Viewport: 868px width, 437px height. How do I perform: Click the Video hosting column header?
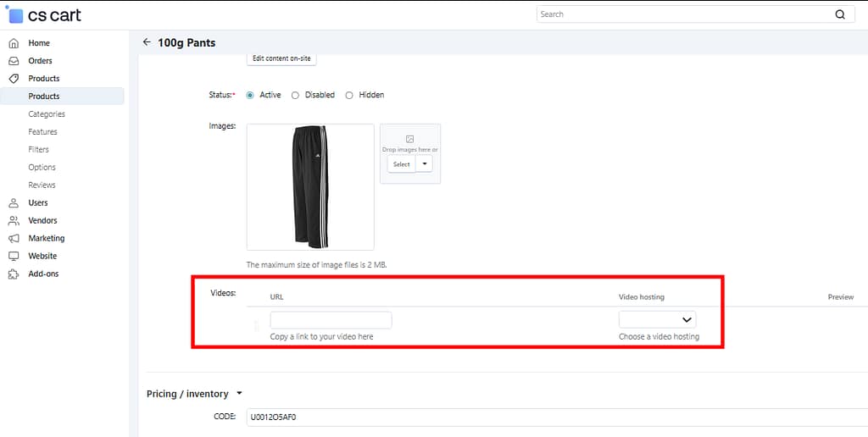click(x=642, y=297)
